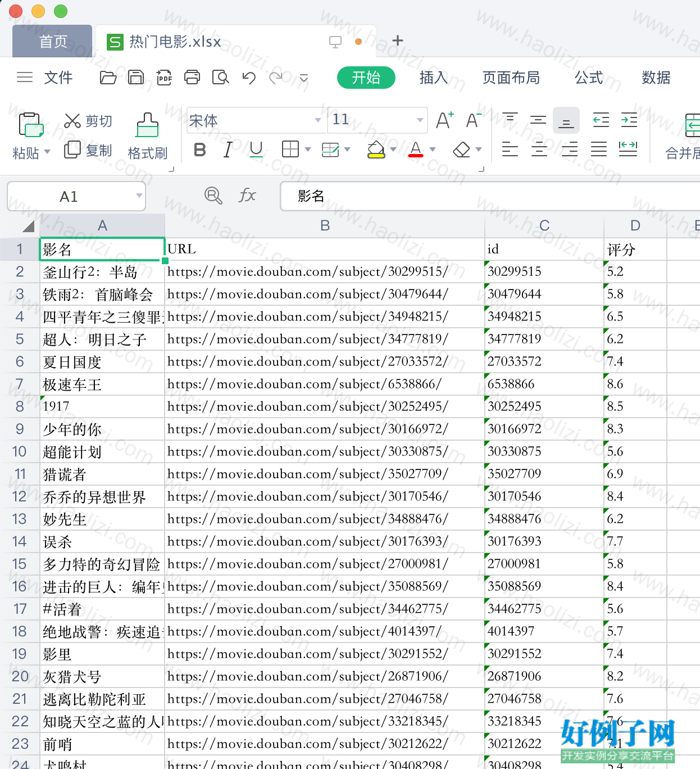Click 格式刷 format painter
The image size is (700, 769).
coord(147,137)
